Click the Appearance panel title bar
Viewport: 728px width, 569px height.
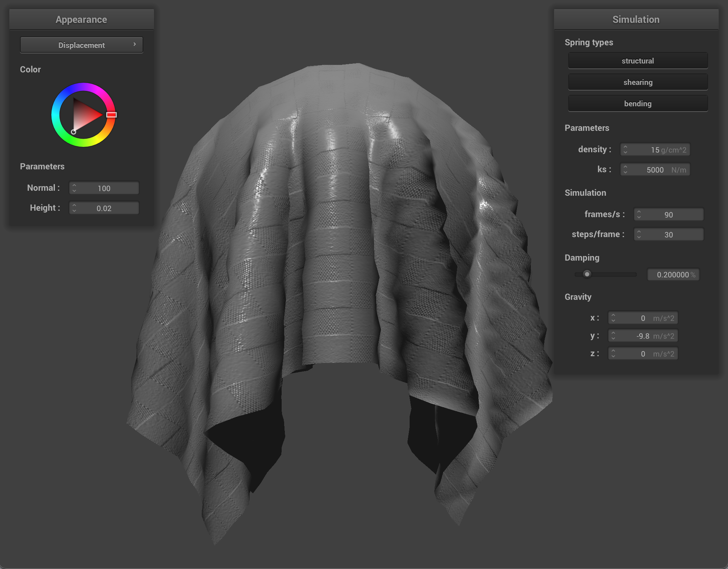tap(81, 20)
